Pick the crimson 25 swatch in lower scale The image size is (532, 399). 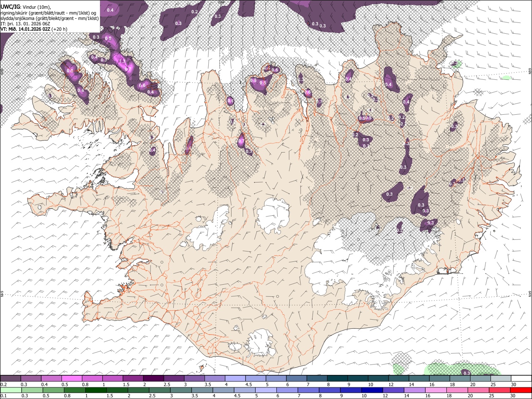click(499, 390)
